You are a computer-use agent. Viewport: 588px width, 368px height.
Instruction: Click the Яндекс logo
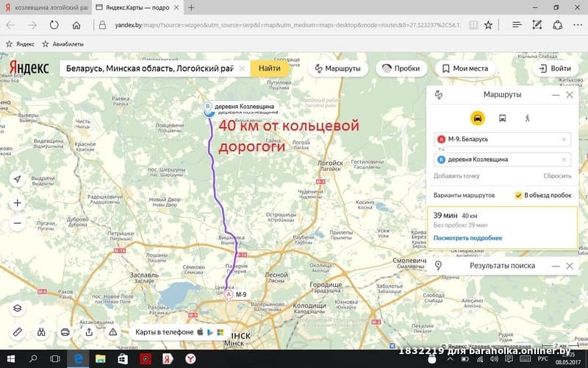coord(29,68)
